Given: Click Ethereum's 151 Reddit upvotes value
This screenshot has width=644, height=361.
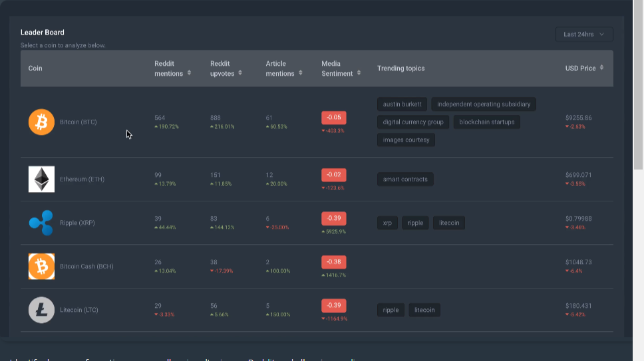Looking at the screenshot, I should [216, 175].
